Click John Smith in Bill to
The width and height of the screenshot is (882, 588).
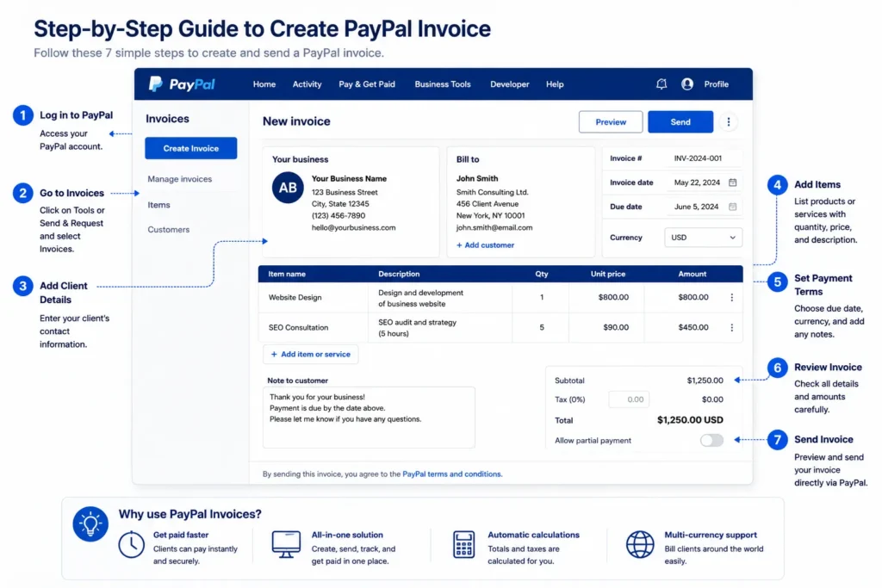pyautogui.click(x=477, y=178)
